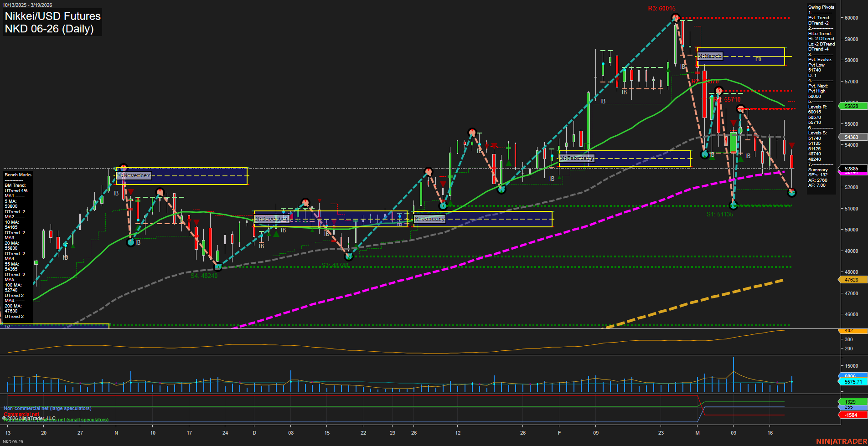
Task: Click the magenta 52741 price tag
Action: (851, 173)
